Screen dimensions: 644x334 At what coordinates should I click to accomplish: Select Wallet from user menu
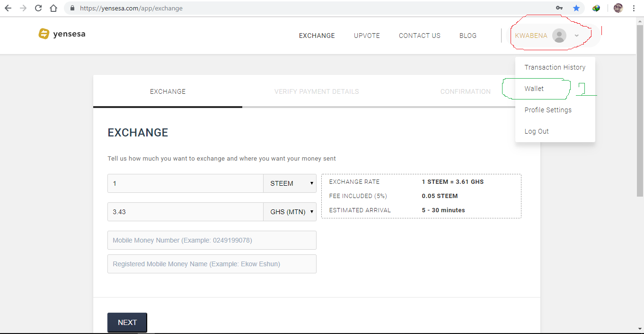pyautogui.click(x=555, y=89)
